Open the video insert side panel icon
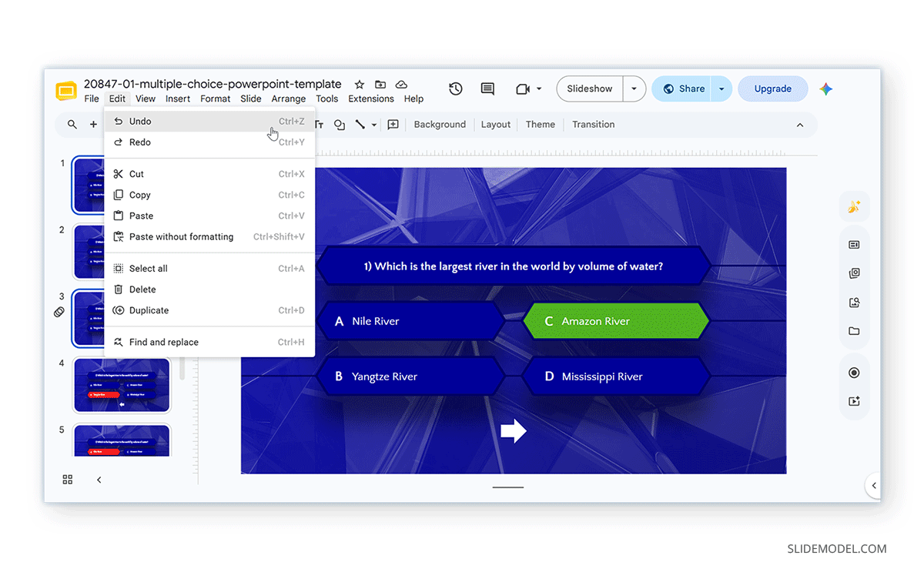Image resolution: width=924 pixels, height=572 pixels. point(854,401)
